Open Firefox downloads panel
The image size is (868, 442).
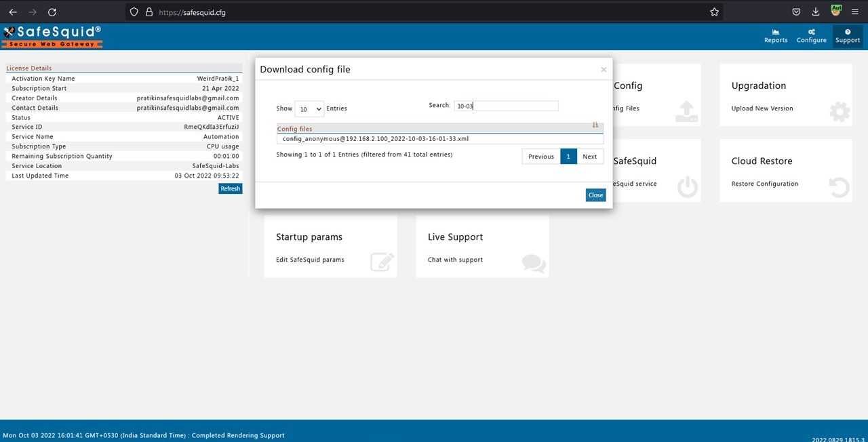tap(816, 12)
